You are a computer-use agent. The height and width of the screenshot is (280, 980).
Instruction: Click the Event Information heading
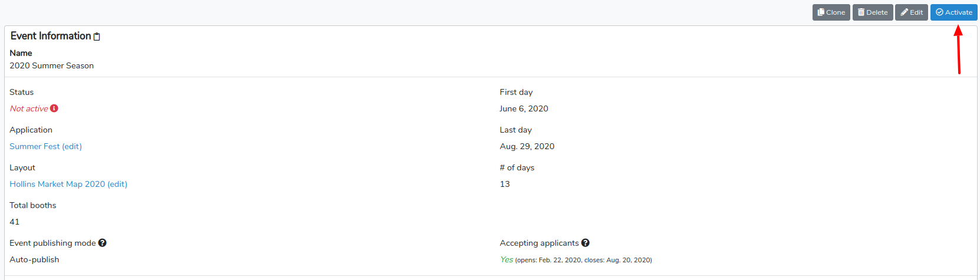(51, 36)
